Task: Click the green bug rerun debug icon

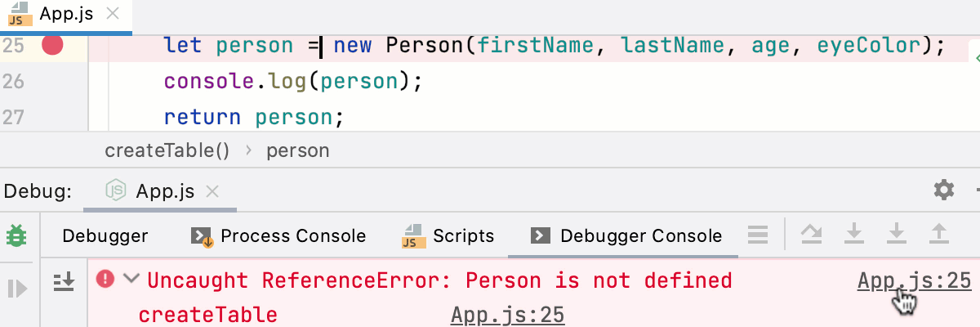Action: click(x=16, y=236)
